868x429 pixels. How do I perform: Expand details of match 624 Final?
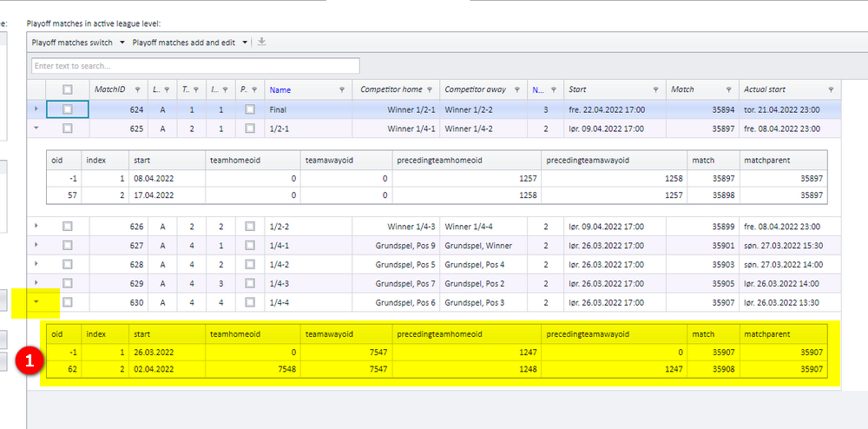point(36,109)
